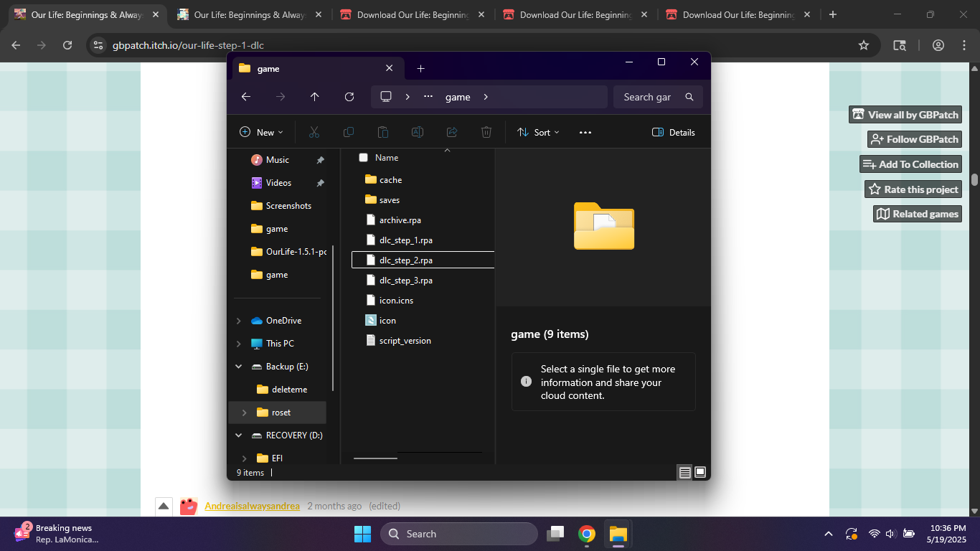Click Add To Collection button
Screen dimensions: 980x551
911,164
